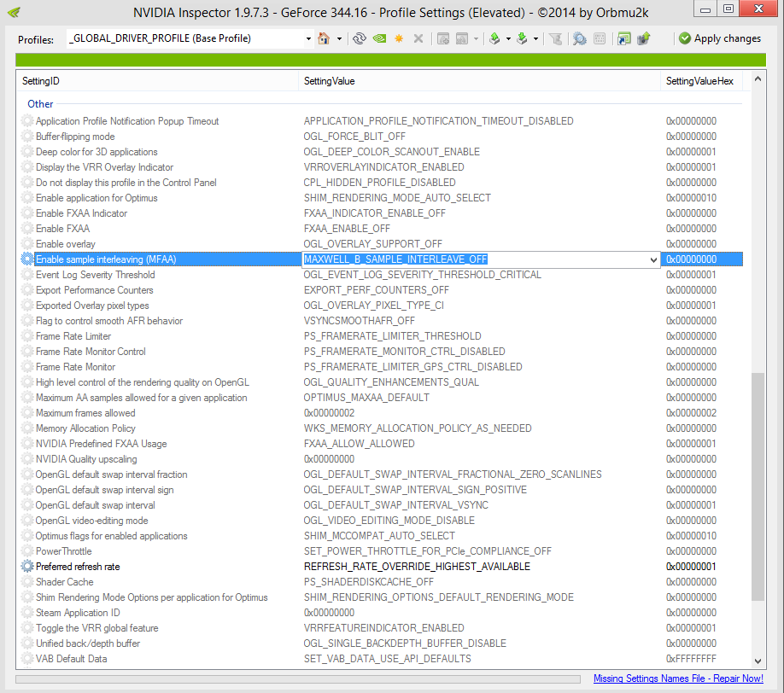Open the Profiles combo box dropdown
The image size is (784, 693).
point(308,38)
